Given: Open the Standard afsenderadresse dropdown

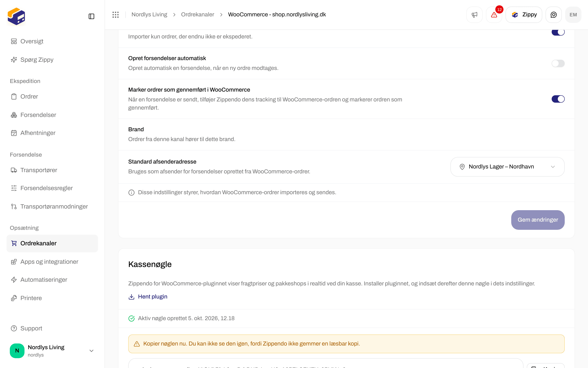Looking at the screenshot, I should (x=507, y=167).
